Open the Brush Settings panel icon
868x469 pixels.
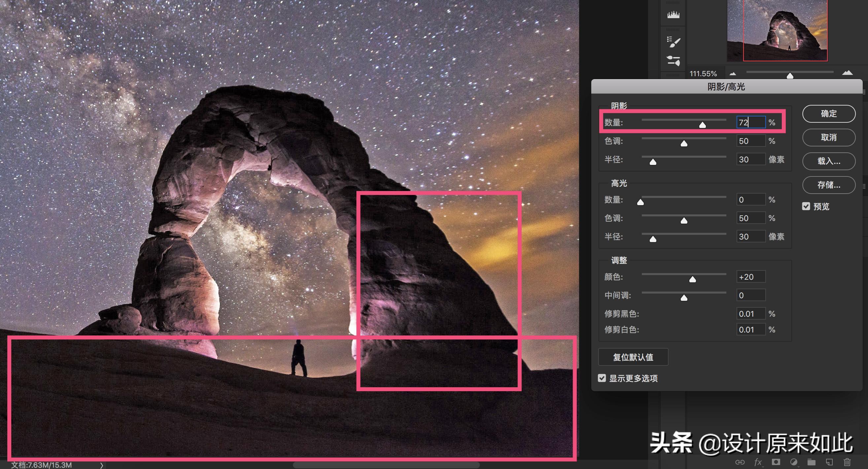click(673, 42)
